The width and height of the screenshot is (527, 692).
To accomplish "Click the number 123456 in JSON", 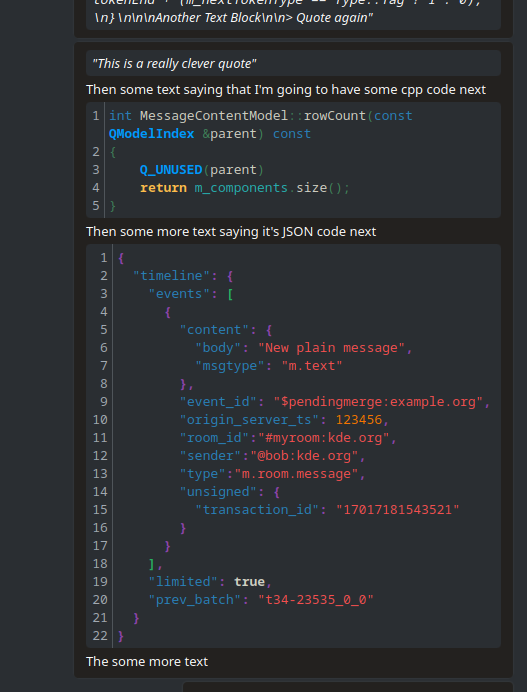I will (x=359, y=420).
